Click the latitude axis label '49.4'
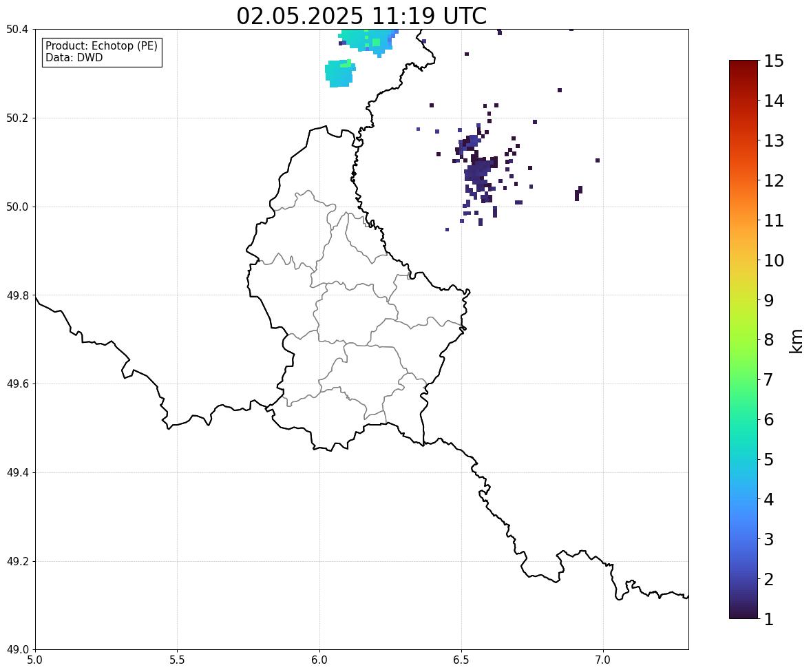Screen dimensions: 811x672 17,472
